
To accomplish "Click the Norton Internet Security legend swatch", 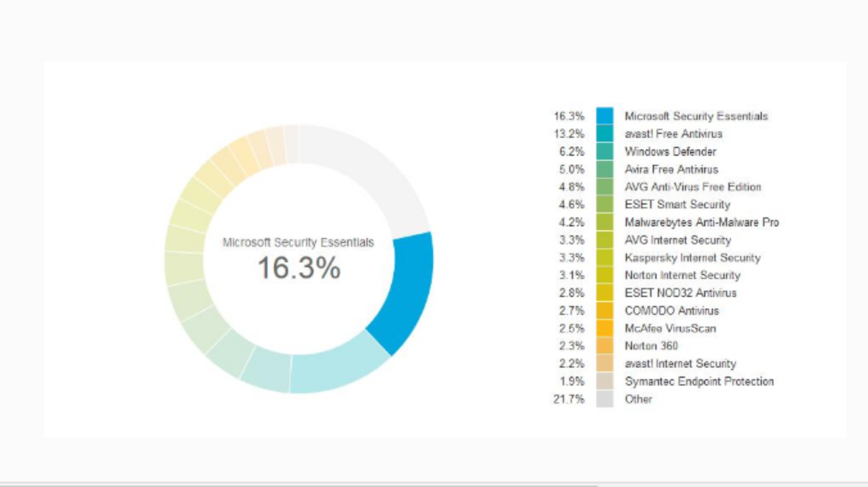I will coord(604,275).
